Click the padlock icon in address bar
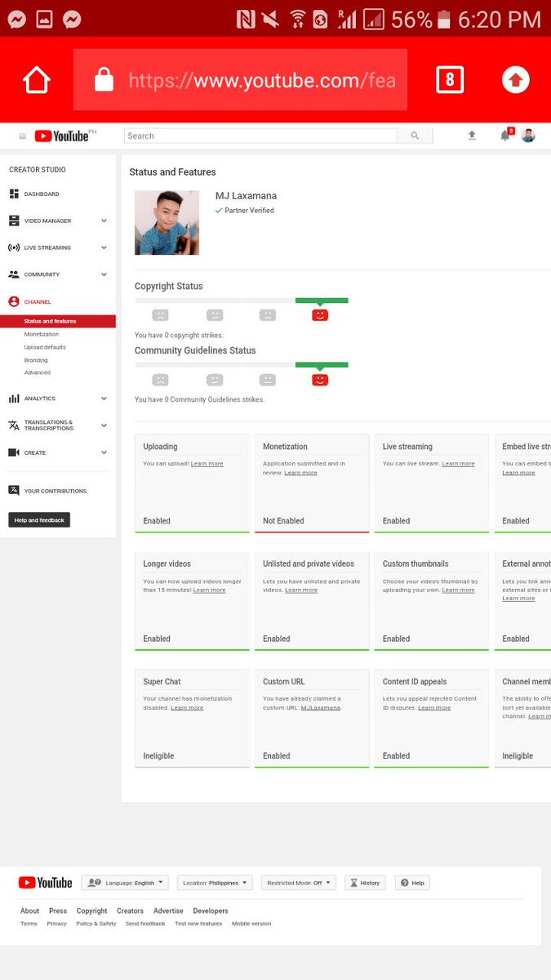 pos(104,79)
